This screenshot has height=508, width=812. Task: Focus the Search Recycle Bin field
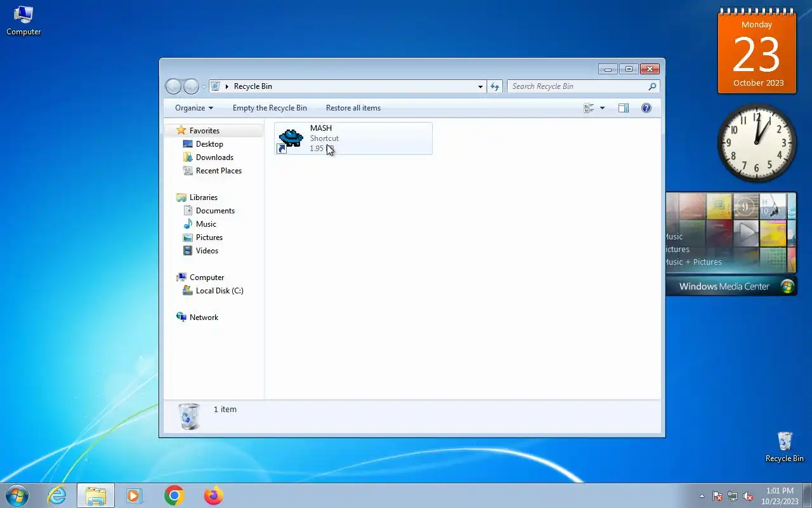coord(577,86)
